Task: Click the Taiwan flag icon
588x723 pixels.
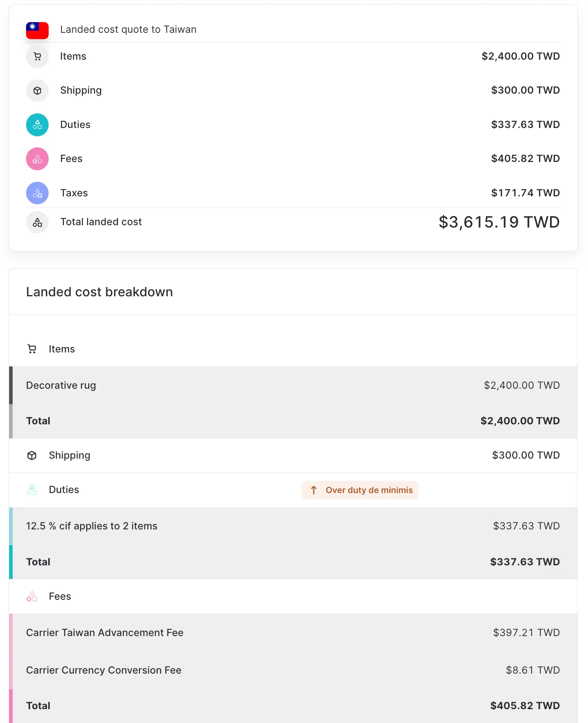Action: point(37,30)
